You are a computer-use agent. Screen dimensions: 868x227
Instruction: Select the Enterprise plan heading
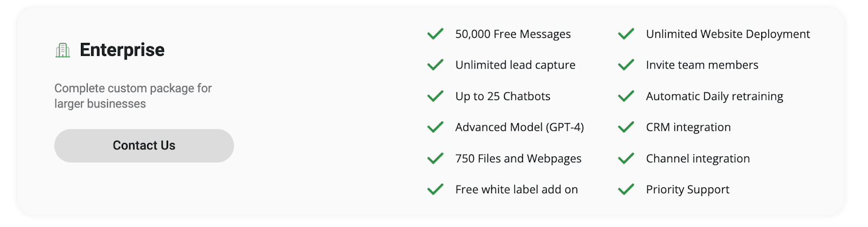tap(122, 50)
